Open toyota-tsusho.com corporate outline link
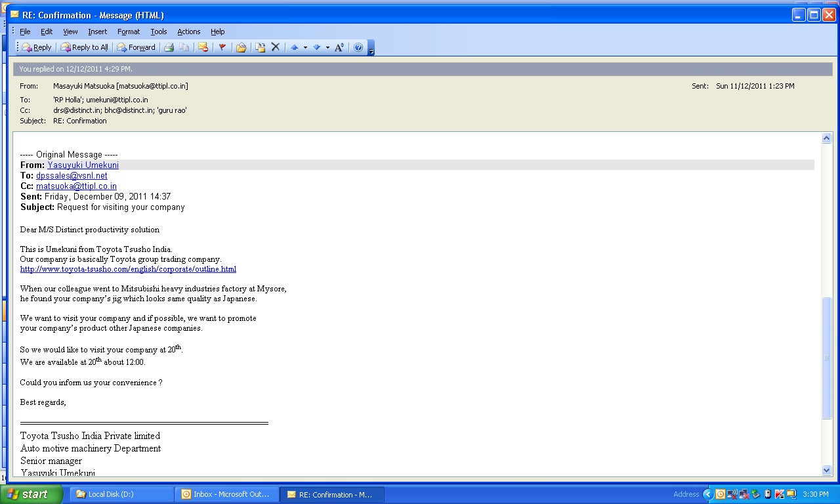This screenshot has width=840, height=504. pos(128,269)
